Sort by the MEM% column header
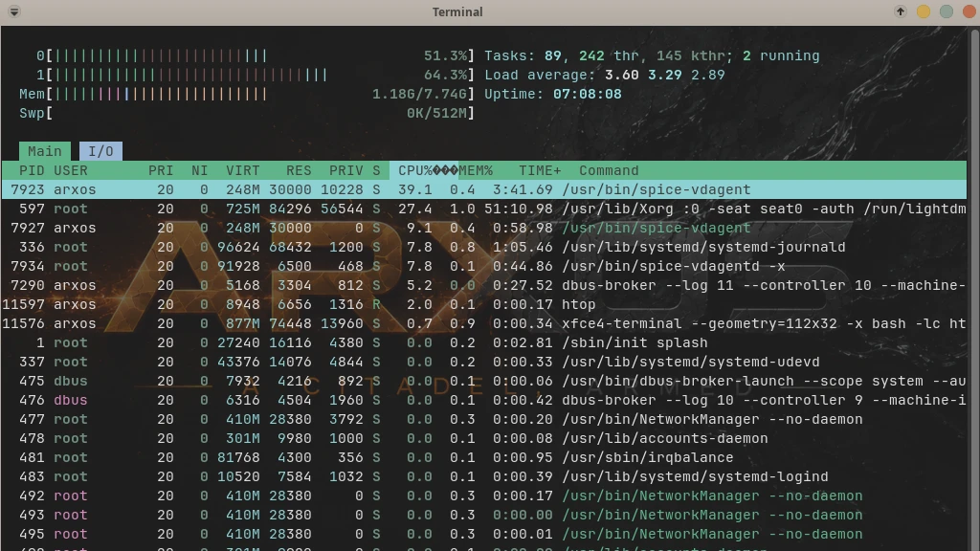 point(476,170)
